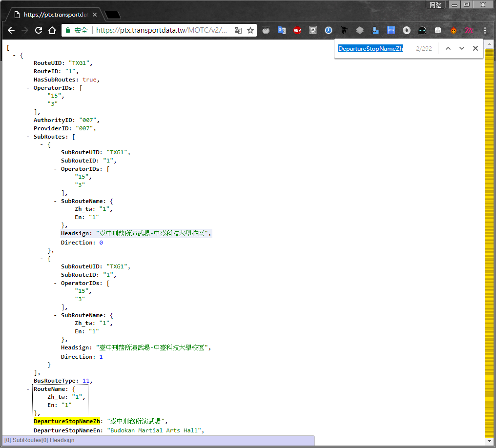The width and height of the screenshot is (496, 448).
Task: Click the forward navigation arrow
Action: 25,30
